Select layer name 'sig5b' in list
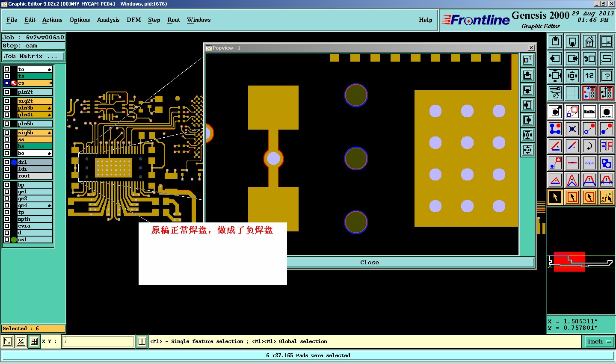 coord(35,133)
